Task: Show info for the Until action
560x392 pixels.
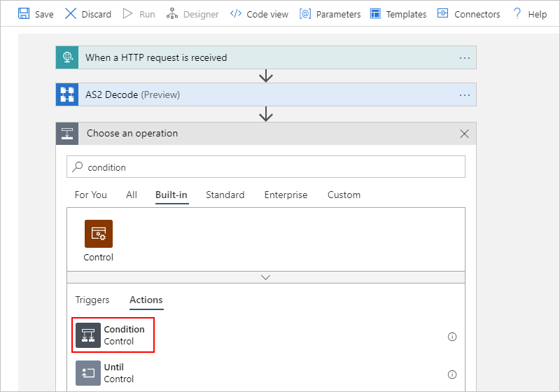Action: (451, 374)
